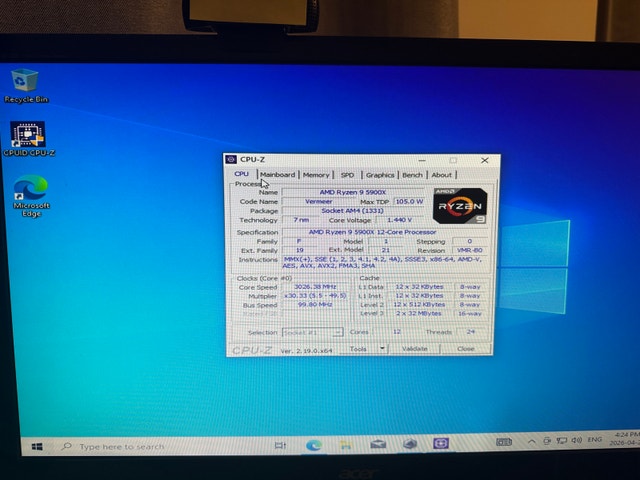Screen dimensions: 640x480
Task: Select the Microsoft Edge desktop shortcut
Action: (31, 196)
